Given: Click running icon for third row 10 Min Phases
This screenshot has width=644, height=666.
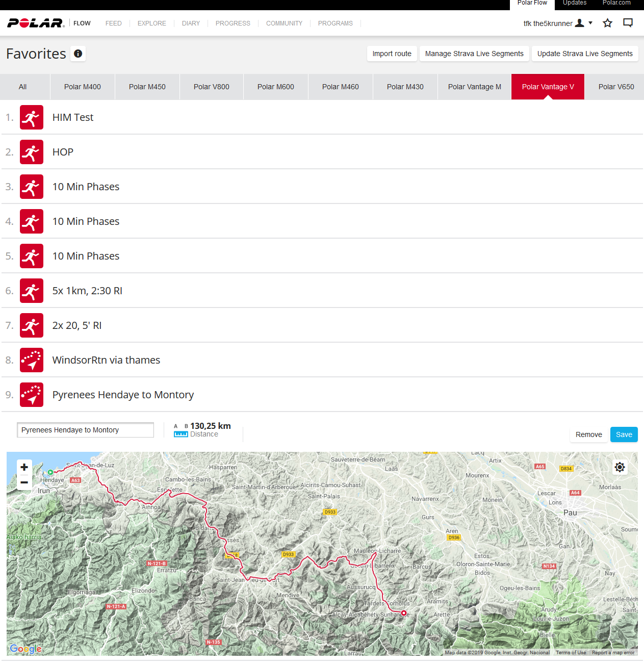Looking at the screenshot, I should 32,187.
